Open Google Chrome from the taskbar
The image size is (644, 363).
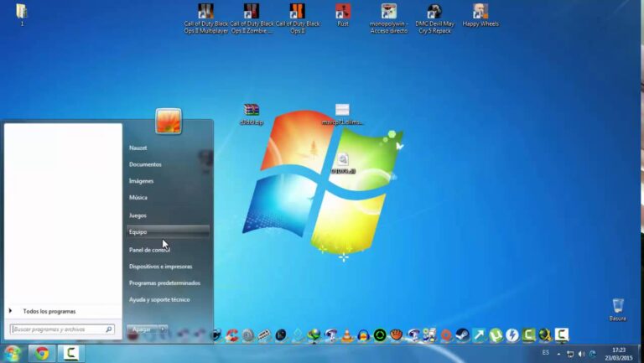click(41, 353)
